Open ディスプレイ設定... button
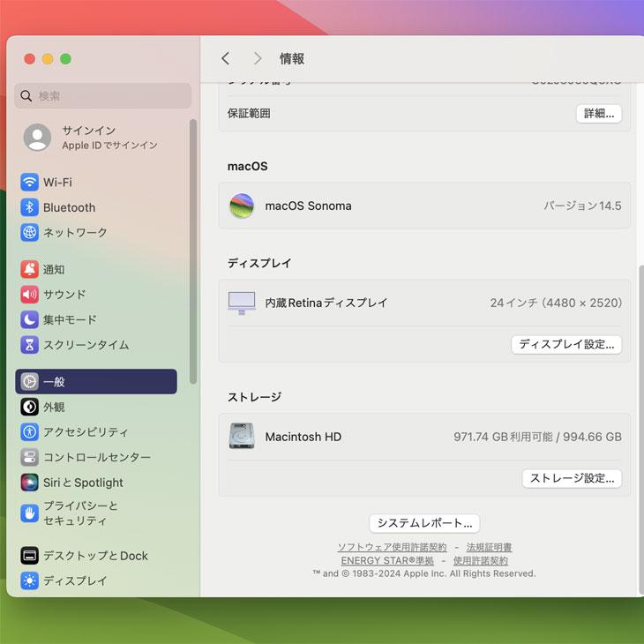This screenshot has height=644, width=644. coord(566,344)
